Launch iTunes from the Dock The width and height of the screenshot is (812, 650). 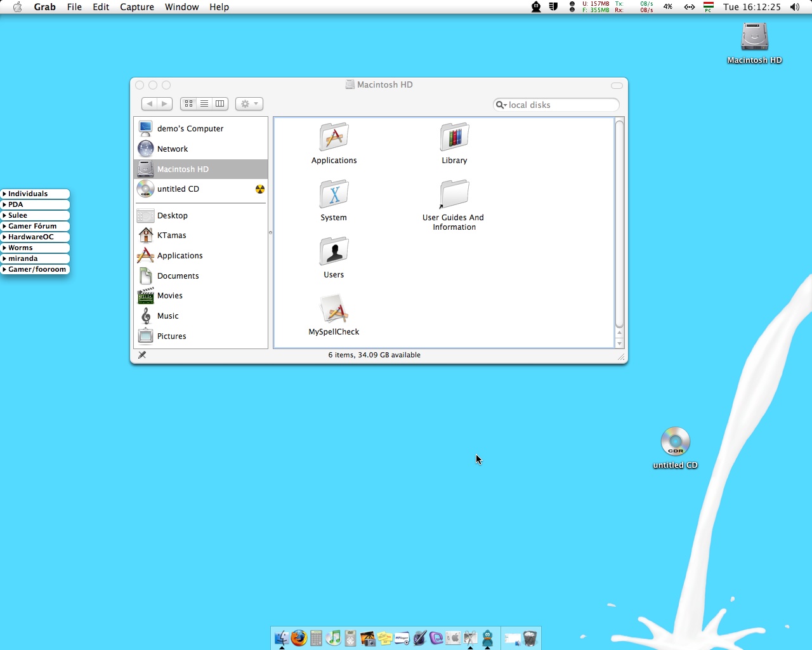(333, 639)
